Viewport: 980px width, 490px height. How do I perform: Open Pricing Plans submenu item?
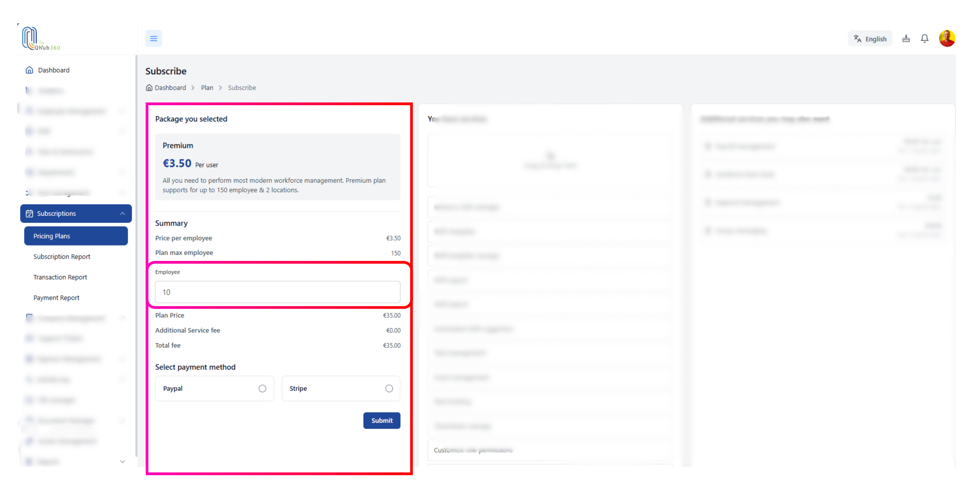[76, 236]
